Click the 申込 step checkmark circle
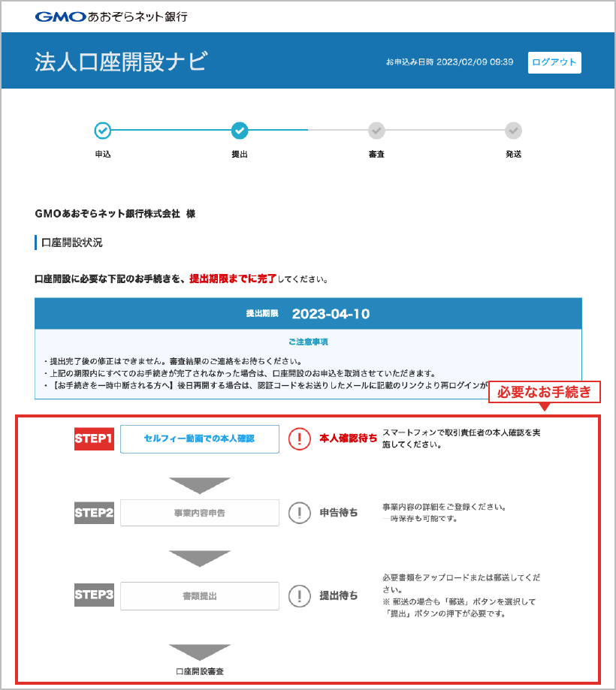616x690 pixels. tap(103, 130)
